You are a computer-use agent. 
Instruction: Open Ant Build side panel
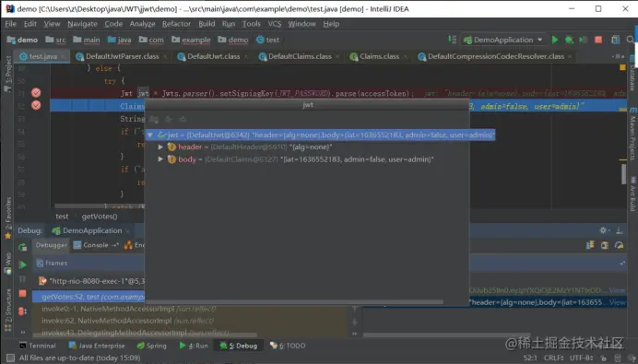point(632,194)
